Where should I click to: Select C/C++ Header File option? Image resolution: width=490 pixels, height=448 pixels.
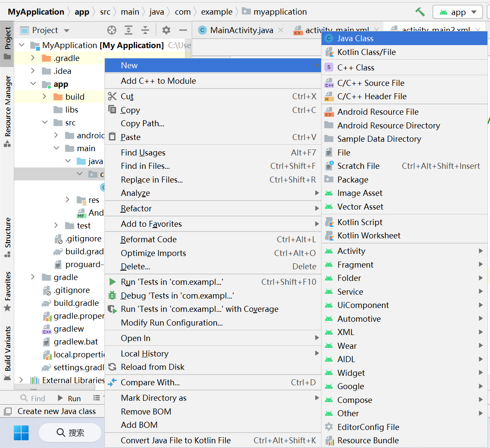click(x=404, y=97)
